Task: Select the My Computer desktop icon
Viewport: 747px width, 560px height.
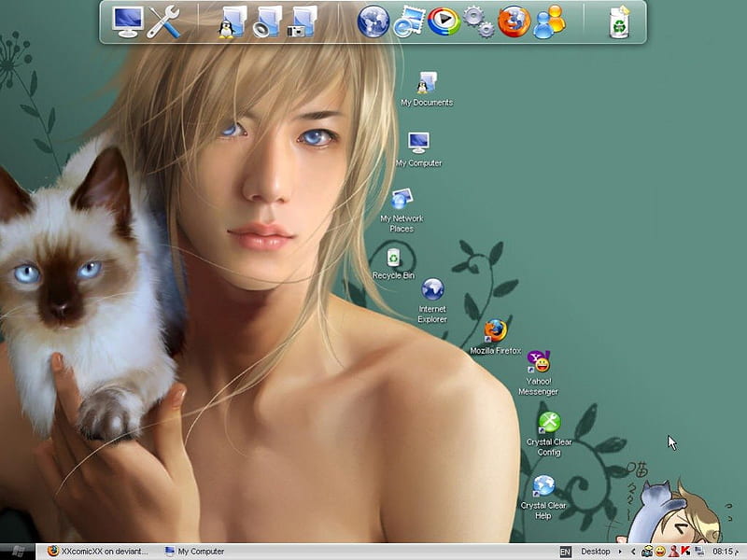Action: click(x=418, y=149)
